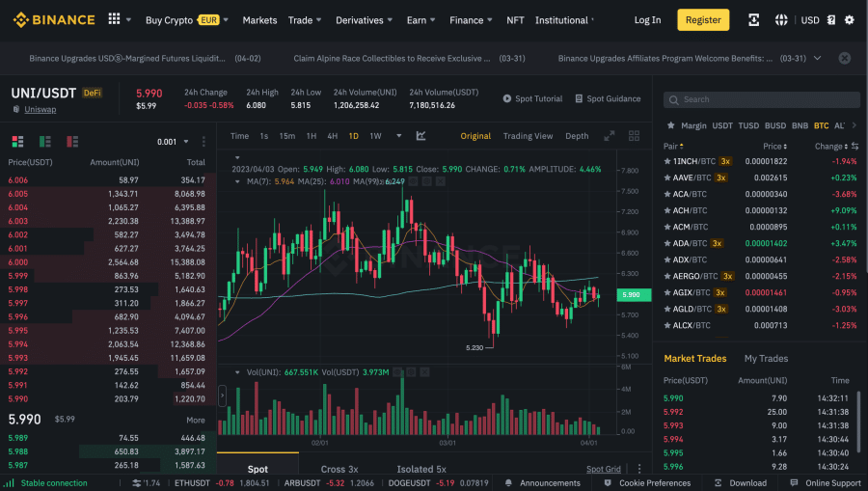Click the Binance logo
The width and height of the screenshot is (868, 491).
(x=54, y=20)
